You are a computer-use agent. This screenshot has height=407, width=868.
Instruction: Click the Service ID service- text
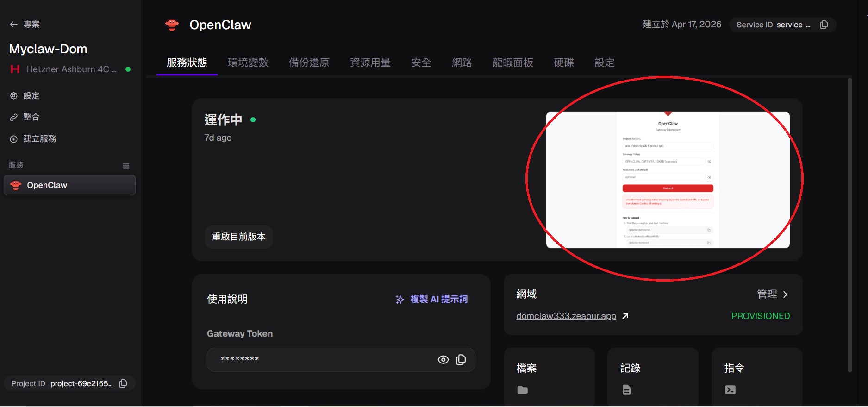(774, 25)
